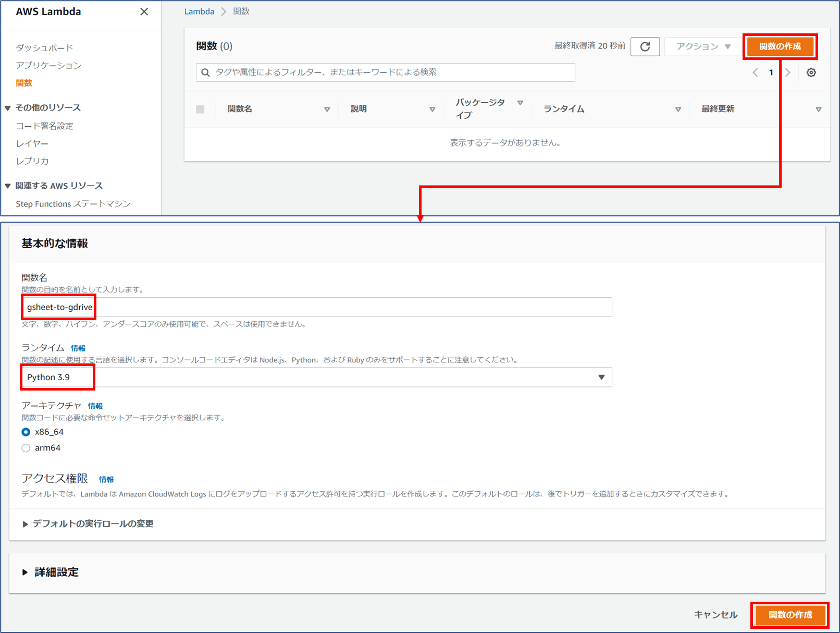Select x86_64 architecture radio button

tap(26, 432)
